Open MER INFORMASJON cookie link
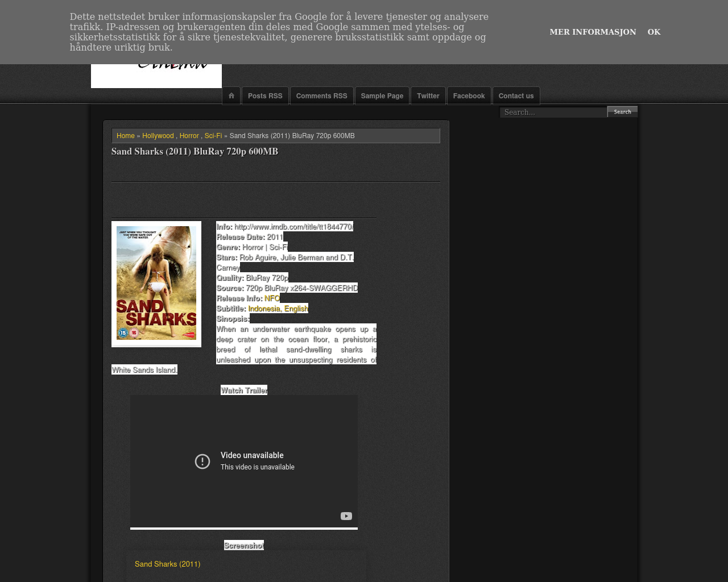Image resolution: width=728 pixels, height=582 pixels. pyautogui.click(x=593, y=32)
